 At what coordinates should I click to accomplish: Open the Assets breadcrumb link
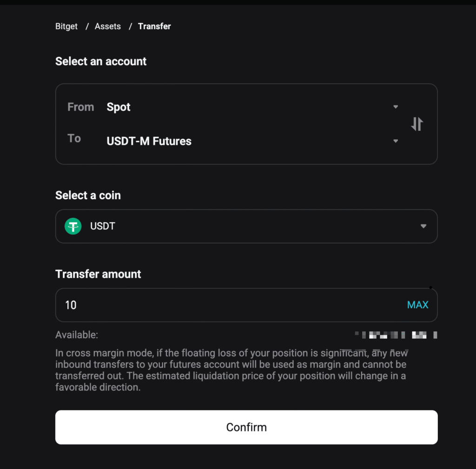coord(108,26)
